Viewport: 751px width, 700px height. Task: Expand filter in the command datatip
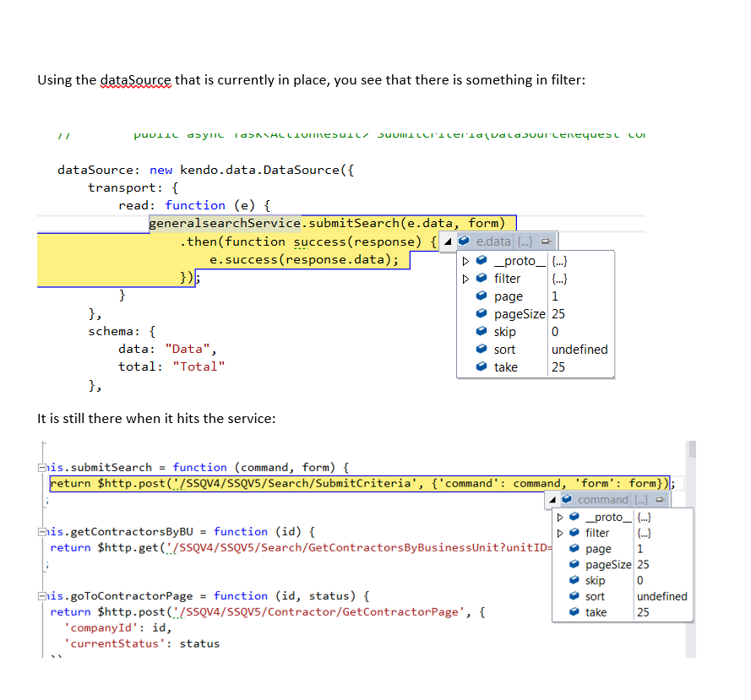[560, 534]
